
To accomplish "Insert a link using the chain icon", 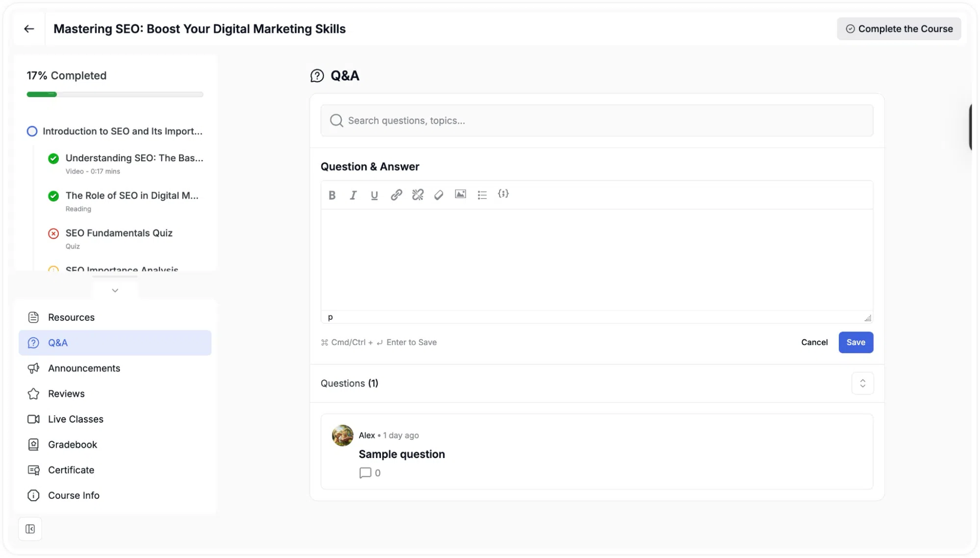I will click(396, 195).
